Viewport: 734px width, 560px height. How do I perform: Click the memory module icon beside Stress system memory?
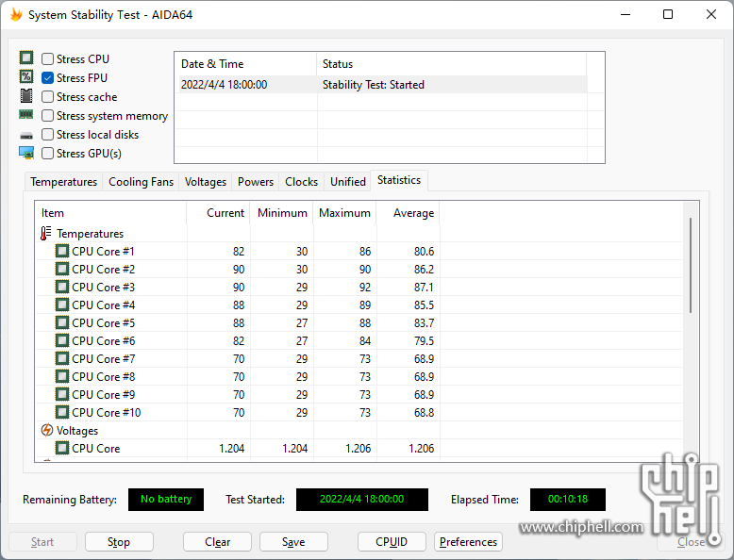tap(26, 115)
